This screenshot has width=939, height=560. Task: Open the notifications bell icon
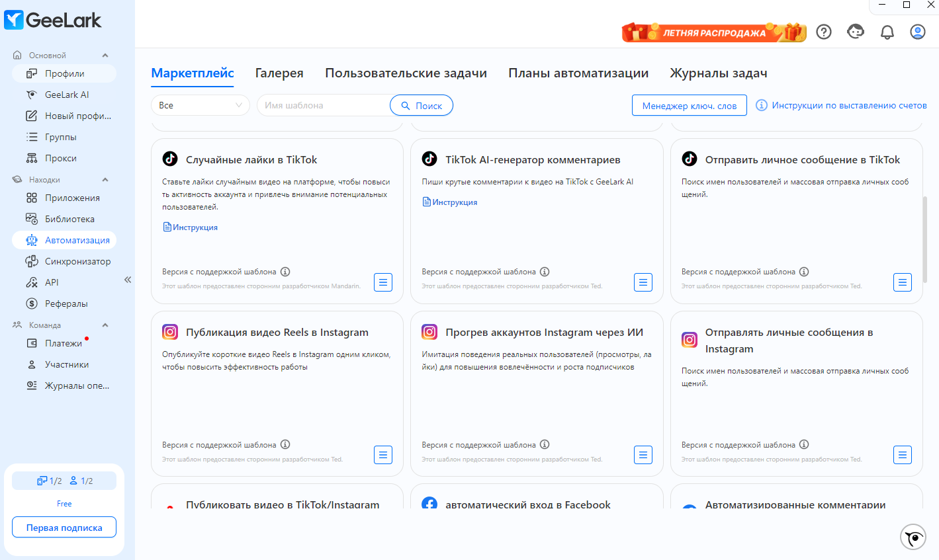tap(887, 32)
